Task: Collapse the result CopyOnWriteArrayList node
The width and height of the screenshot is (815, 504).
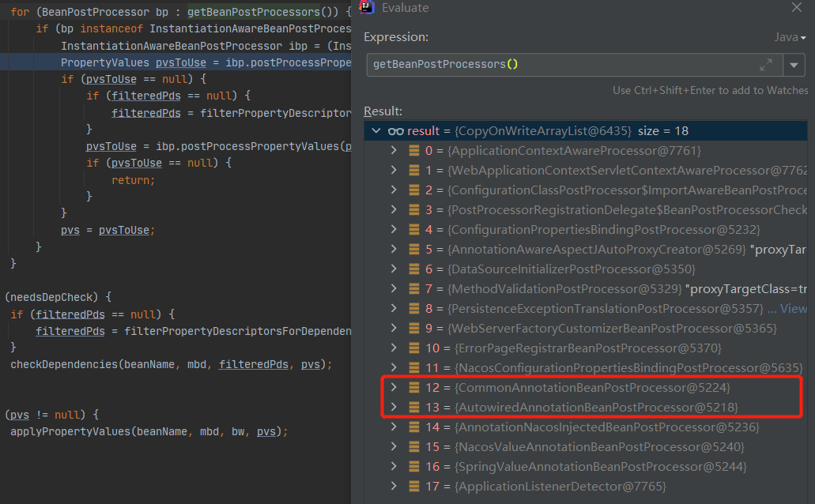Action: coord(376,131)
